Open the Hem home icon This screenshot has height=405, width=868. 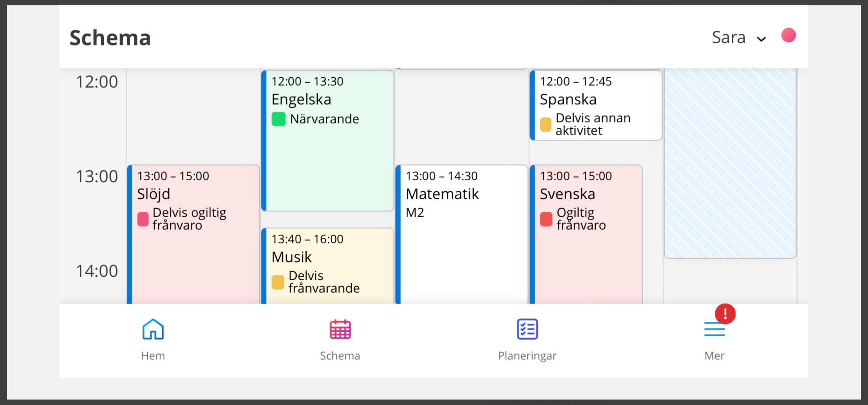point(153,329)
